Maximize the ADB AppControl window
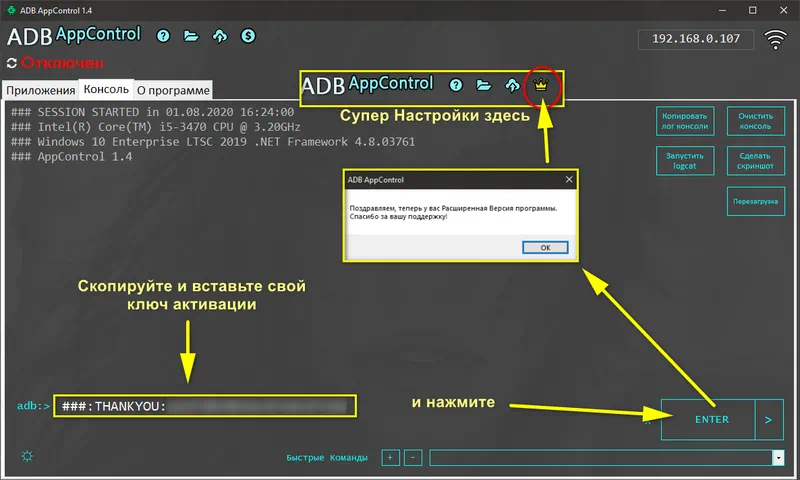The height and width of the screenshot is (480, 800). pyautogui.click(x=753, y=10)
